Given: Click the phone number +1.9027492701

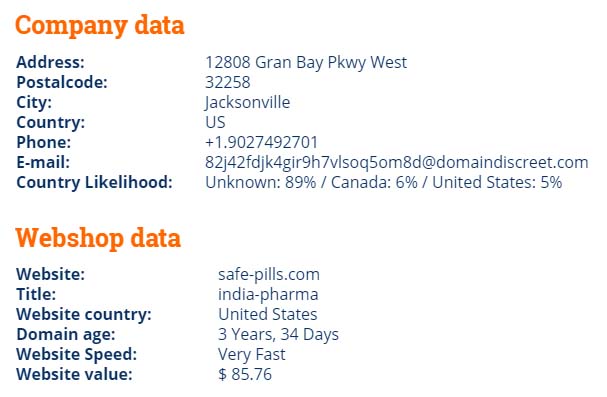Looking at the screenshot, I should 261,142.
